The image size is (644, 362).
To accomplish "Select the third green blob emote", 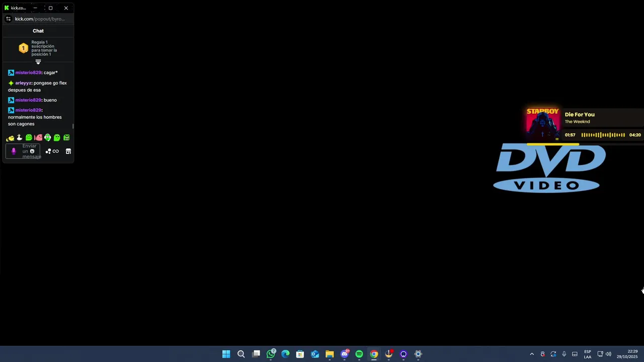I will tap(29, 138).
